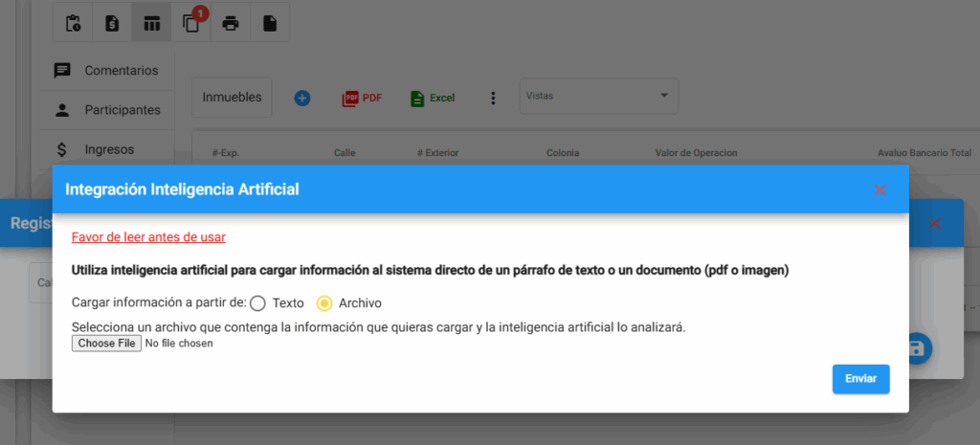This screenshot has width=980, height=445.
Task: Click the blank document file icon
Action: (270, 24)
